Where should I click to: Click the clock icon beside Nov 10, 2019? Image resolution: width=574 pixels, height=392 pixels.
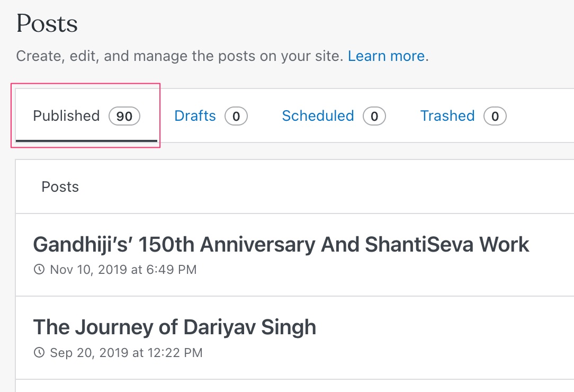[39, 270]
